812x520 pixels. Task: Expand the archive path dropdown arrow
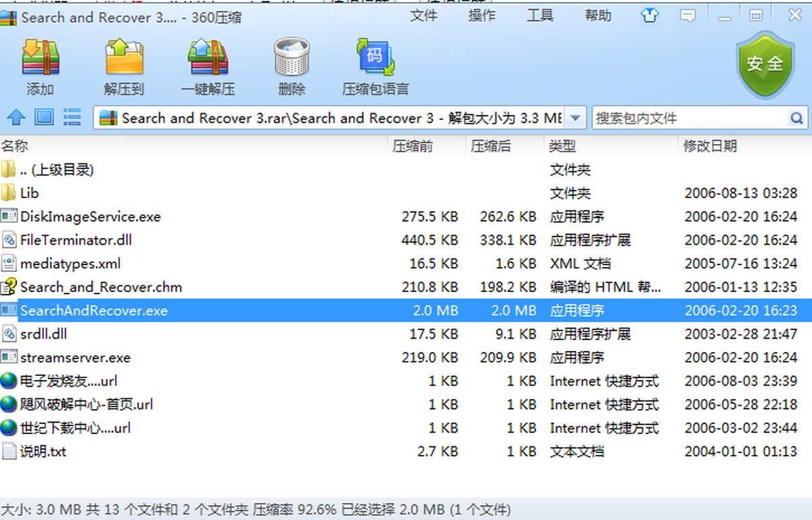pos(574,118)
